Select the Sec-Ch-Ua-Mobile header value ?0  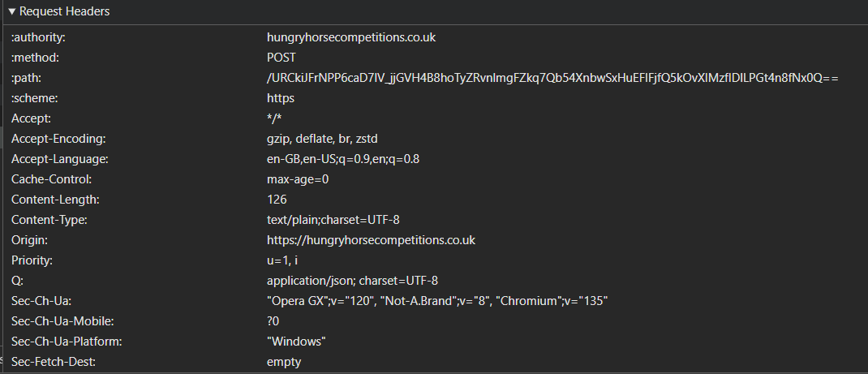[x=273, y=321]
